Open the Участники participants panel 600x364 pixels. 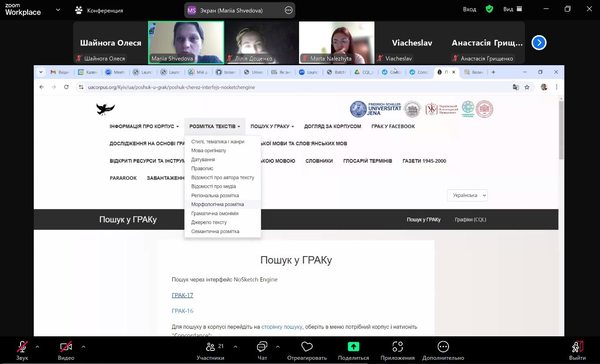(x=210, y=347)
